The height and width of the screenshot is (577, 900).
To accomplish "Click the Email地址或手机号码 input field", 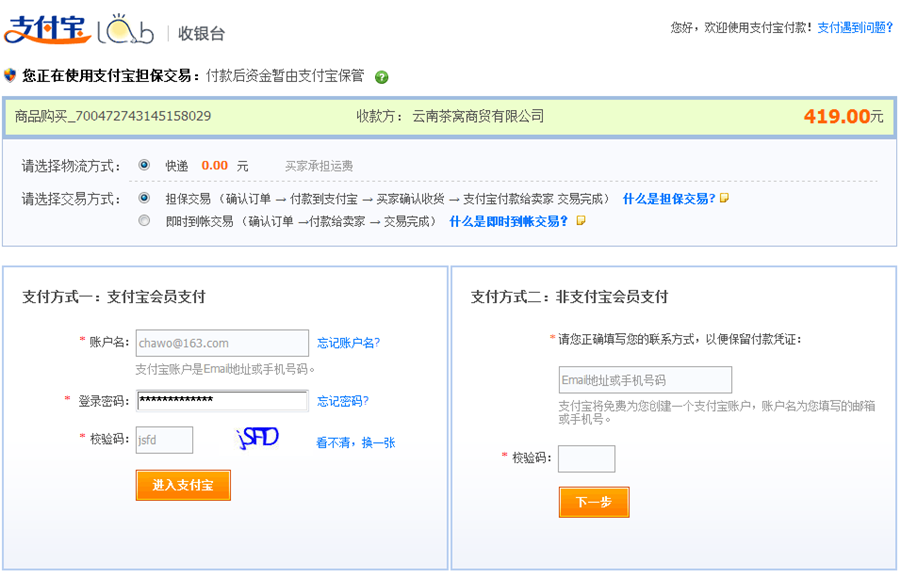I will click(645, 380).
